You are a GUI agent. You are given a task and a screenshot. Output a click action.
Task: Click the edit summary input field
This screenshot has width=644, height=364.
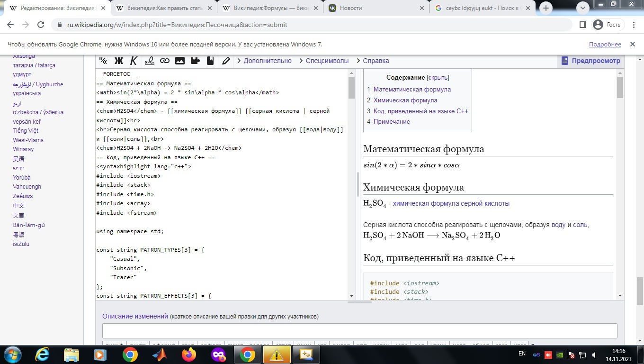click(360, 331)
